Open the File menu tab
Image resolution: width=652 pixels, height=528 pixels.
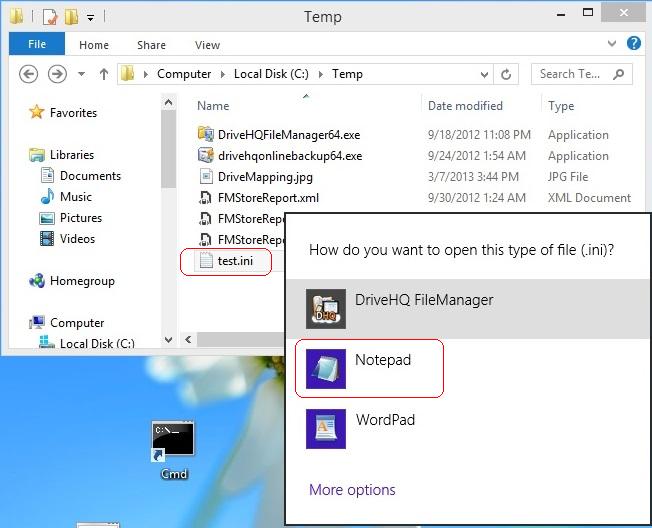[37, 45]
